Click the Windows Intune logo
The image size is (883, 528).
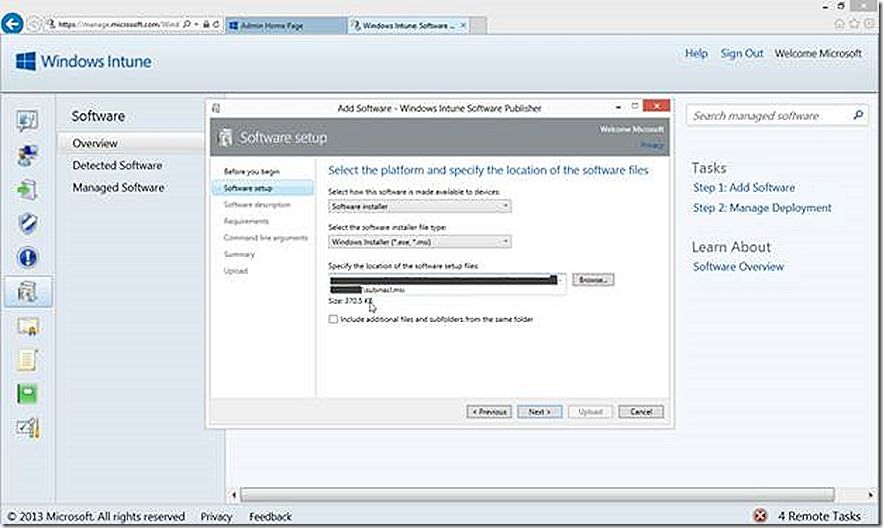[83, 61]
